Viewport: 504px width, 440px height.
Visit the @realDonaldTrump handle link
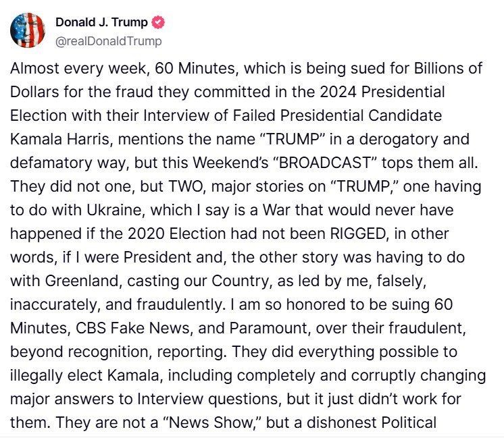109,41
